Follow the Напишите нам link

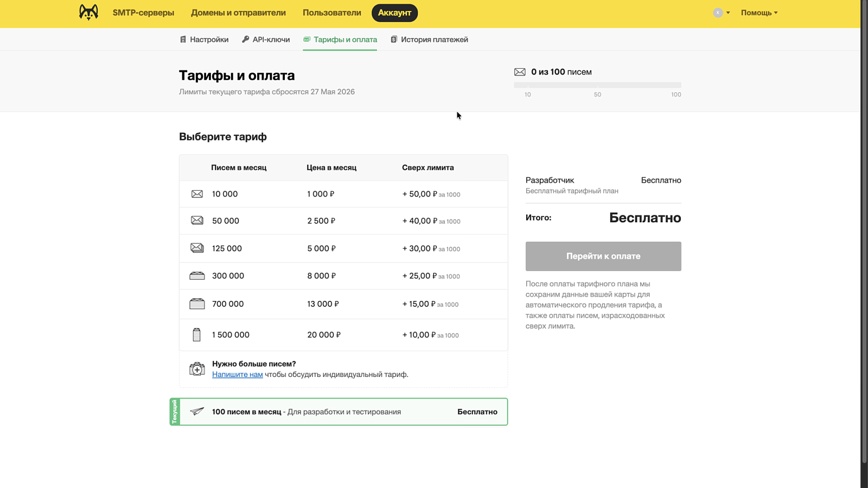click(237, 374)
